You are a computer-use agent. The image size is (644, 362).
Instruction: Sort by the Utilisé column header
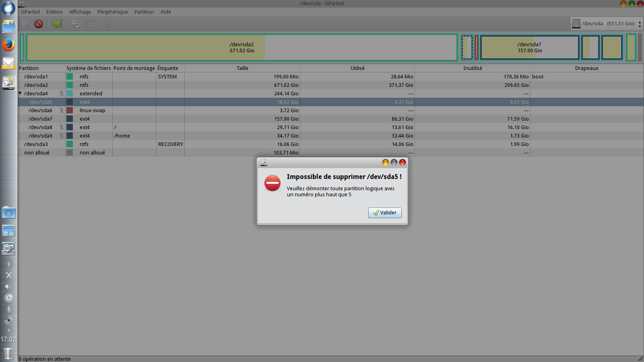[x=357, y=68]
